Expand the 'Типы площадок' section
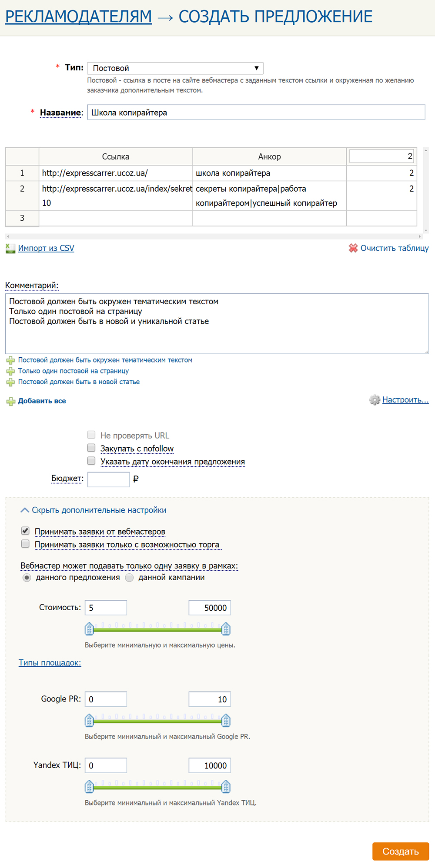 [x=50, y=663]
